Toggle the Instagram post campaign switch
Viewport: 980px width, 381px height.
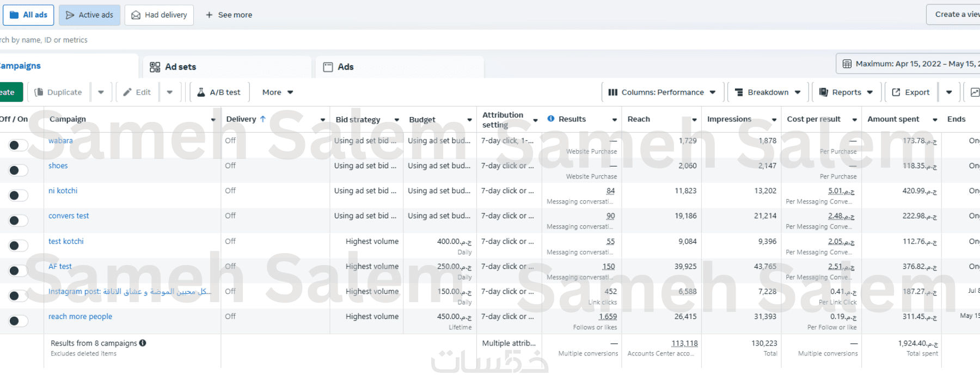[18, 296]
